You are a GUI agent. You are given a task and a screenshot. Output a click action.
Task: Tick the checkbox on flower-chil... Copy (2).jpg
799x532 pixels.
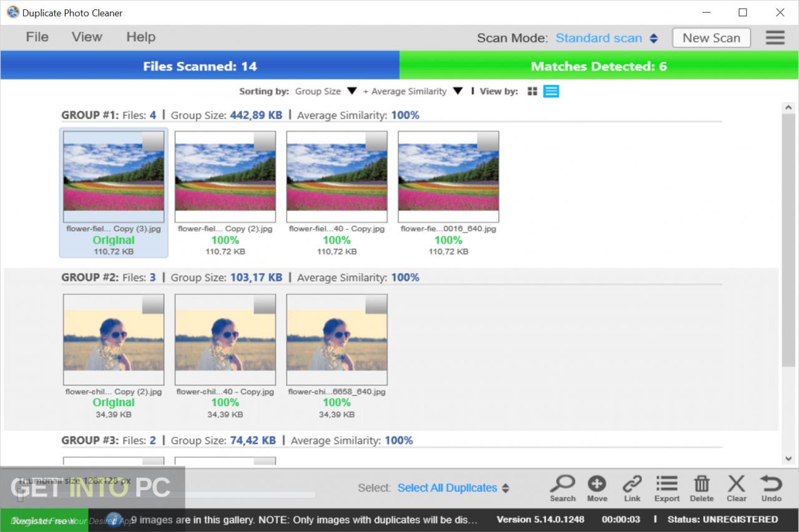coord(154,304)
